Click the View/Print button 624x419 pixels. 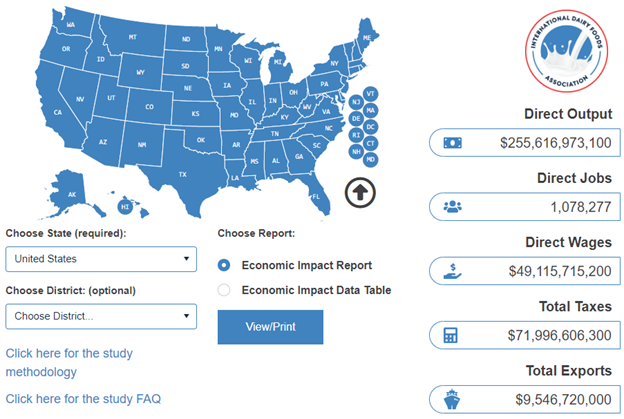click(x=270, y=327)
